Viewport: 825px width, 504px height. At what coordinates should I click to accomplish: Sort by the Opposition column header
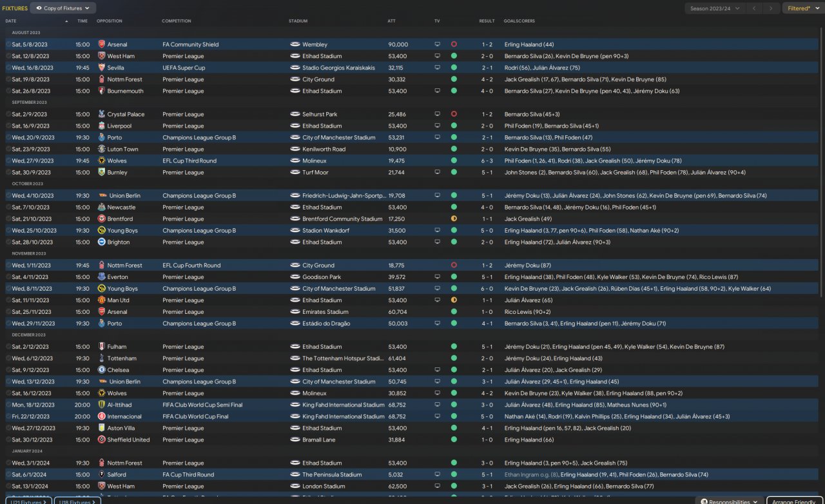pyautogui.click(x=110, y=21)
